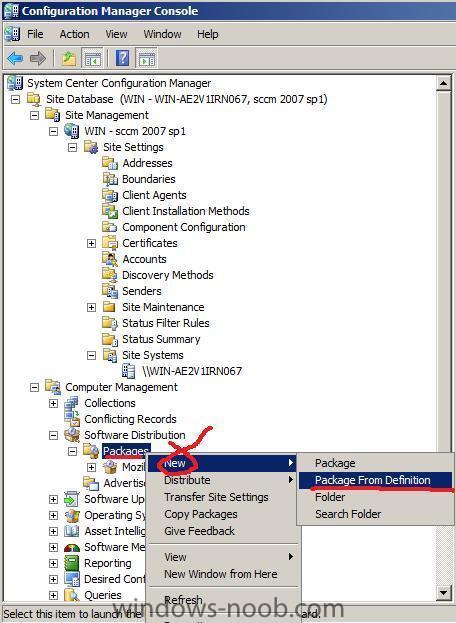Toggle the Show/Hide Console Tree toolbar icon
This screenshot has height=623, width=456.
[92, 59]
